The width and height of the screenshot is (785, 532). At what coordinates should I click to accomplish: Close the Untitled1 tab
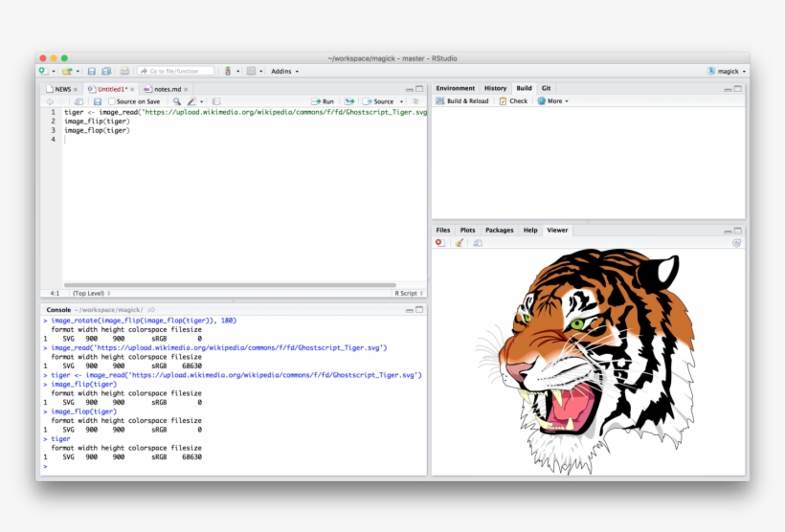[x=132, y=90]
